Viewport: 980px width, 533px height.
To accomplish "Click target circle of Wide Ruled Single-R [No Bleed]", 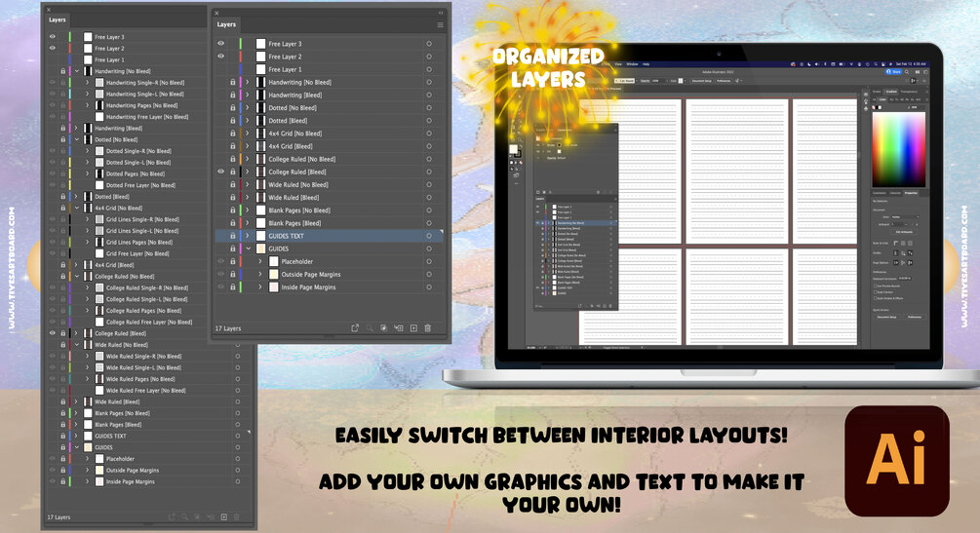I will click(x=238, y=357).
